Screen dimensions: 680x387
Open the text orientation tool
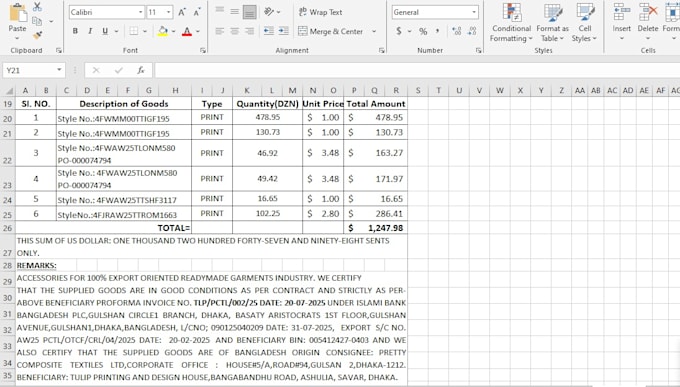pyautogui.click(x=269, y=12)
